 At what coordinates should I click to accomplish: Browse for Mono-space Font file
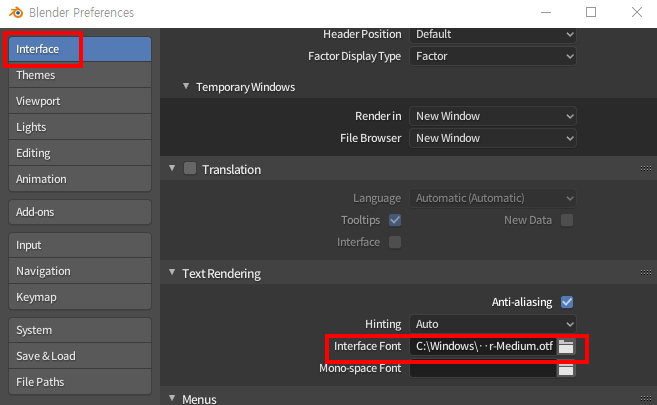click(x=566, y=369)
